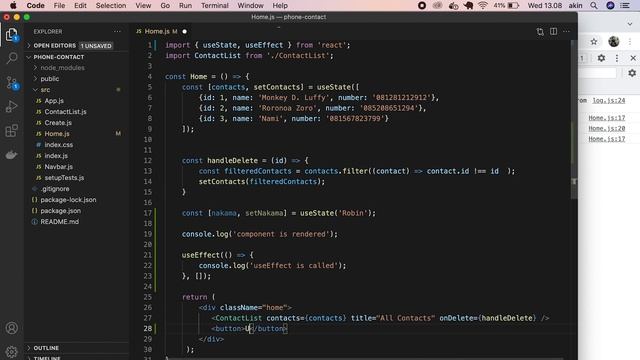Open the Edit menu
Screen dimensions: 640x360
[80, 6]
